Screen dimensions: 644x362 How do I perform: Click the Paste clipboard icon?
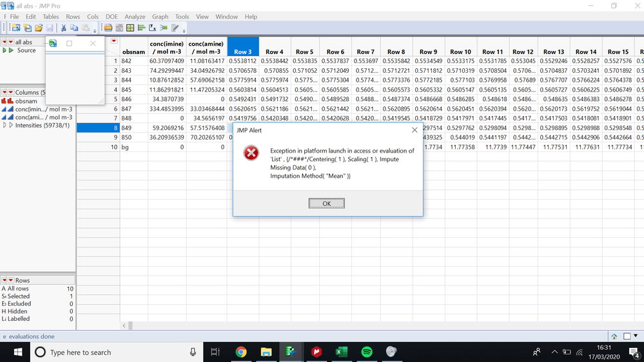pos(86,28)
